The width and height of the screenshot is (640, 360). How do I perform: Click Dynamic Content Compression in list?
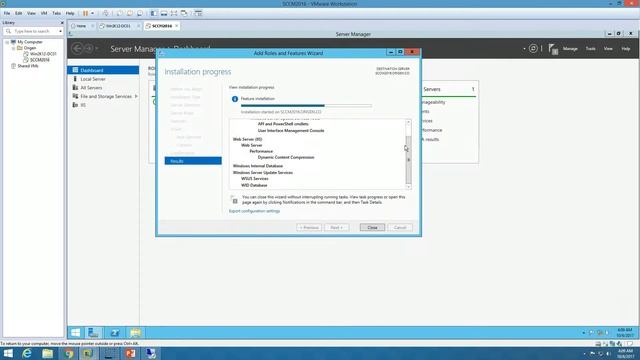286,157
